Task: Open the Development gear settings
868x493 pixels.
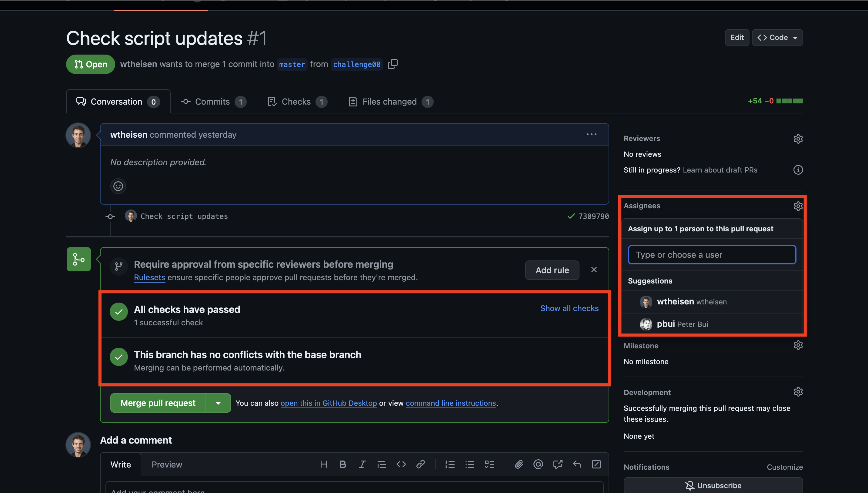Action: 798,392
